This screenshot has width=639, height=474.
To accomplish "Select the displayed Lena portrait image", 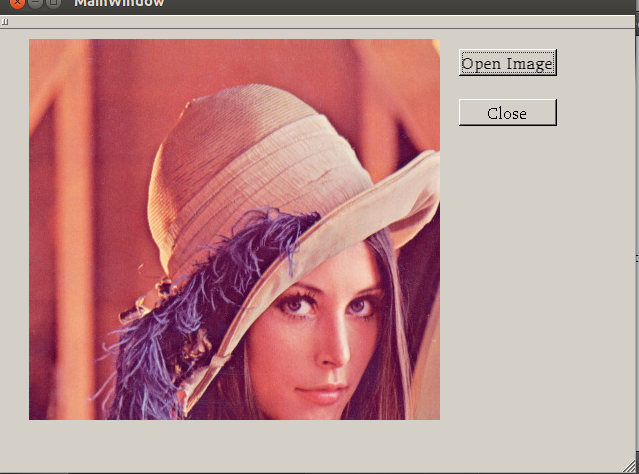I will point(234,229).
